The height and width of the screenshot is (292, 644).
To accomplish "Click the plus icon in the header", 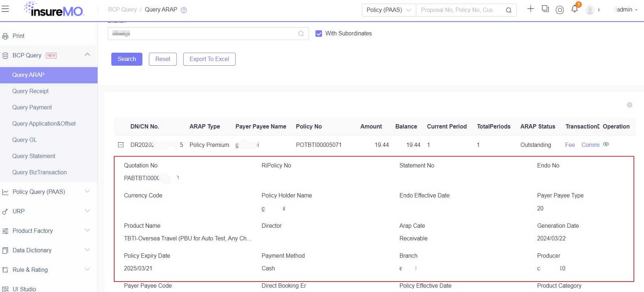I will 531,9.
